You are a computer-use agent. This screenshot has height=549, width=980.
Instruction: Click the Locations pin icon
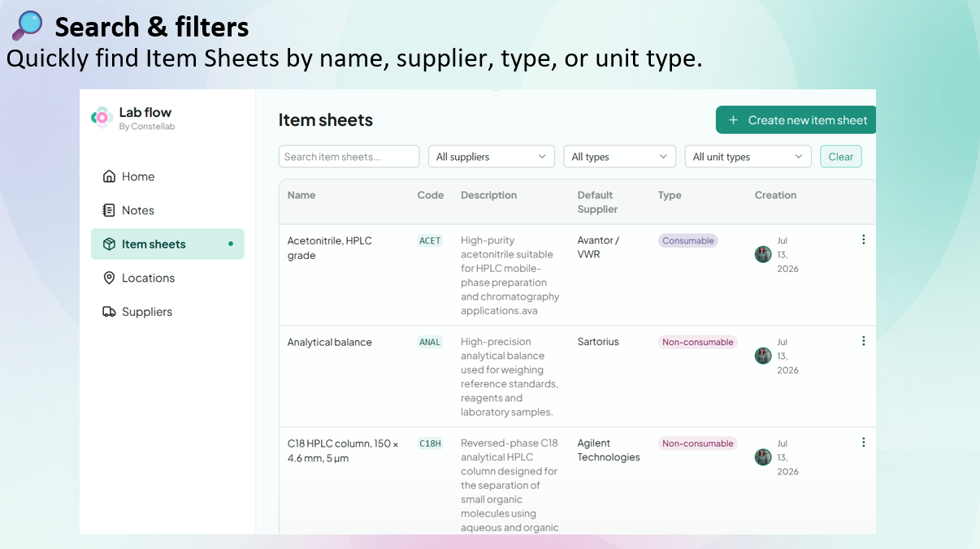pyautogui.click(x=109, y=278)
